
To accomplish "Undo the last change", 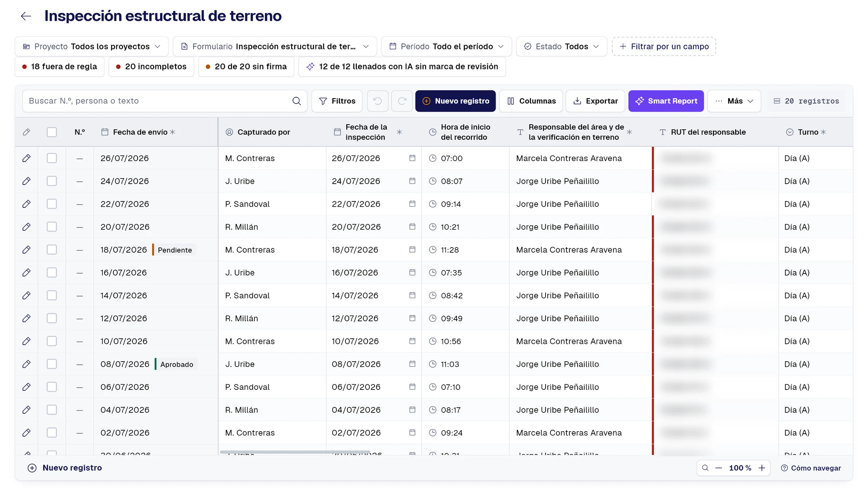I will tap(378, 101).
